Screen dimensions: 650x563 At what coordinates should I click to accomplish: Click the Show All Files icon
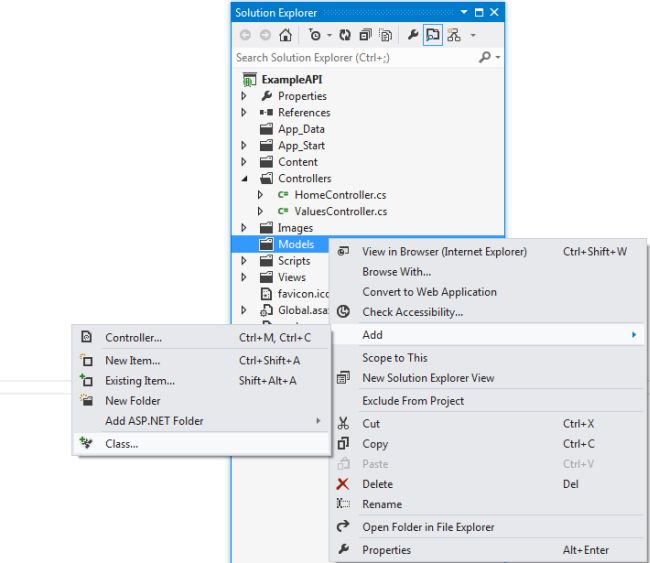coord(386,35)
